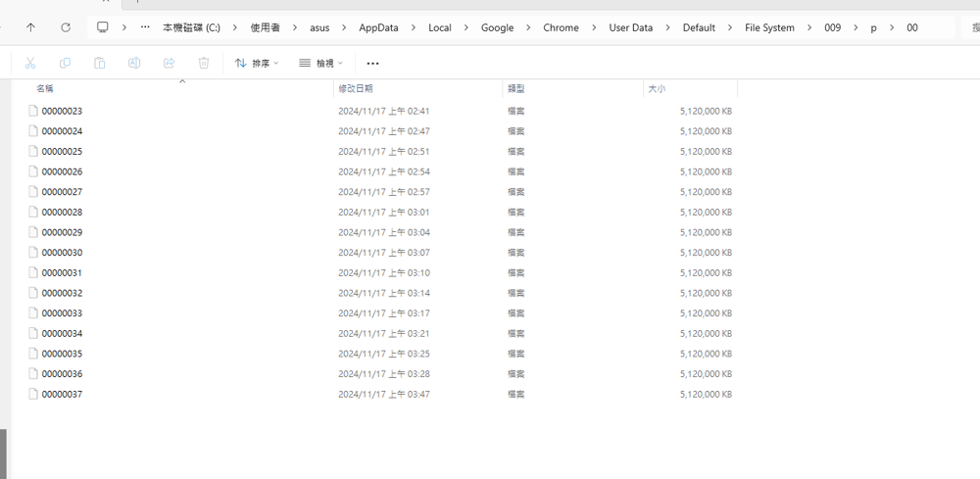Click the Paste clipboard icon
The width and height of the screenshot is (980, 479).
[99, 63]
